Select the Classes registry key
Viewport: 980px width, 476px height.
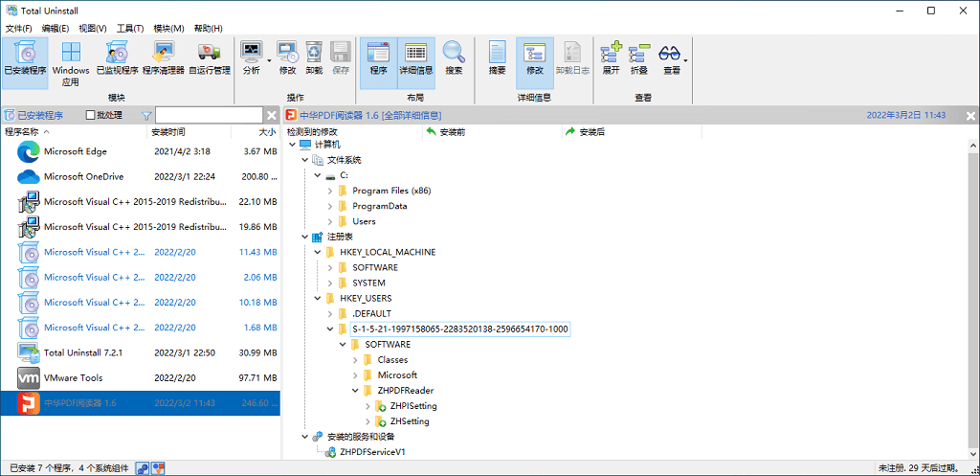[392, 360]
